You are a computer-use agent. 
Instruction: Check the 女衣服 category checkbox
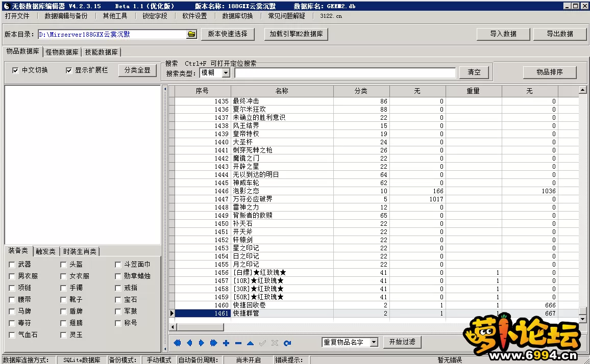63,276
